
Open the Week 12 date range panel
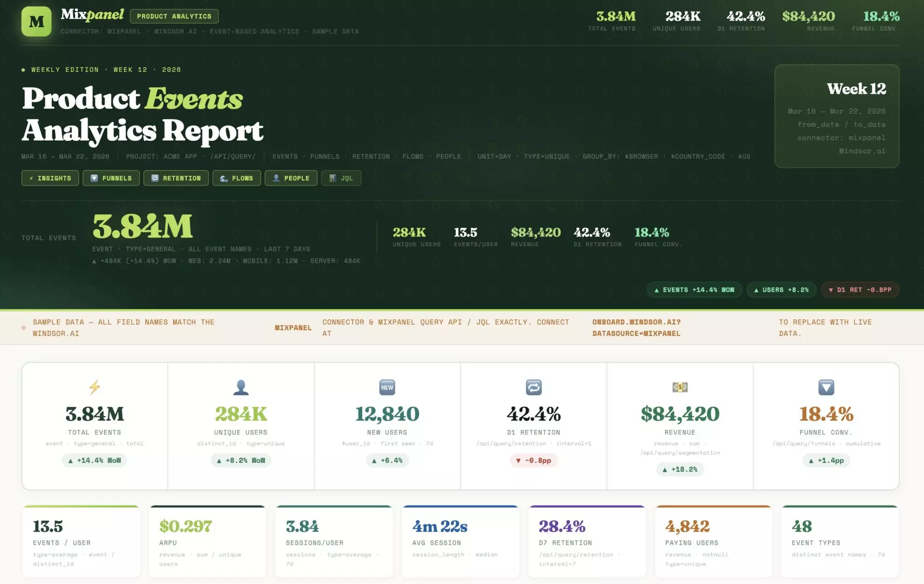pyautogui.click(x=837, y=117)
